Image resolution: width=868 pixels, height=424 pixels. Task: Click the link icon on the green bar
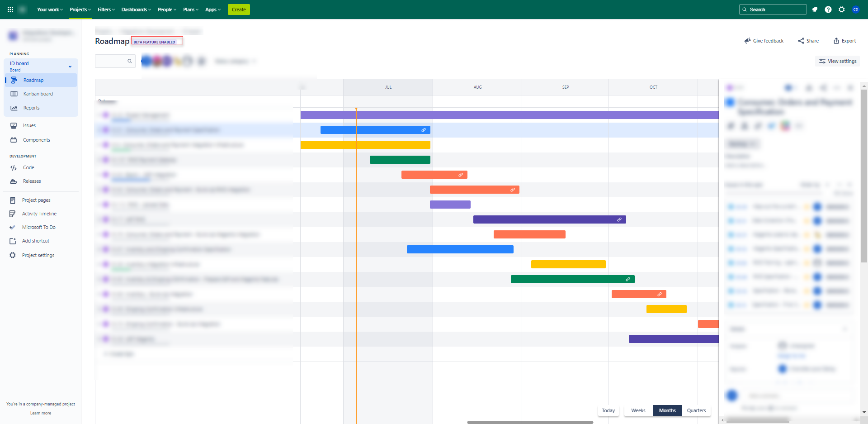click(628, 279)
